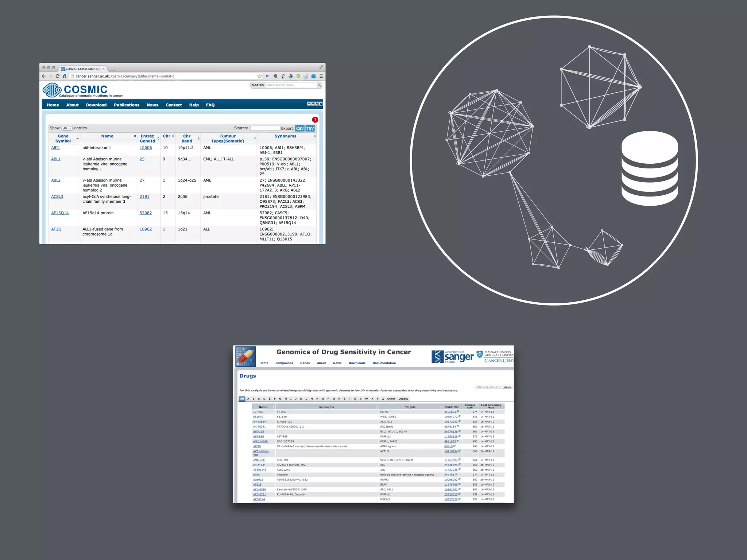The height and width of the screenshot is (560, 747).
Task: Click the browser reload icon
Action: (57, 76)
